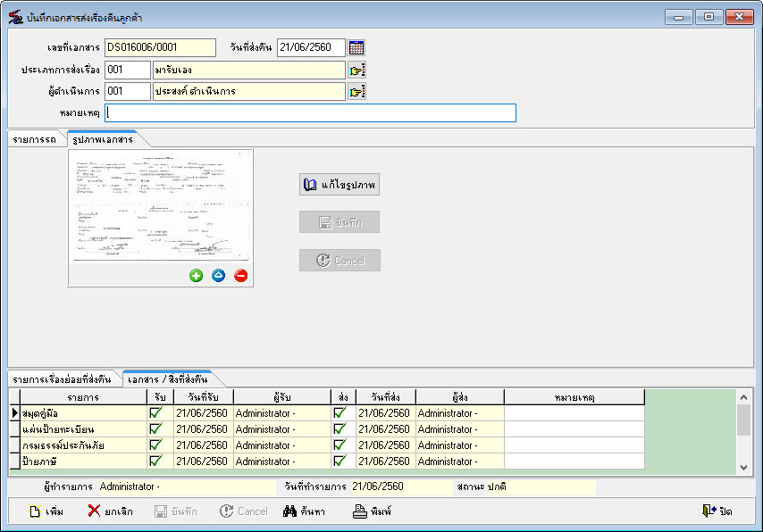Viewport: 763px width, 532px height.
Task: Click the รายการ column header
Action: point(83,397)
